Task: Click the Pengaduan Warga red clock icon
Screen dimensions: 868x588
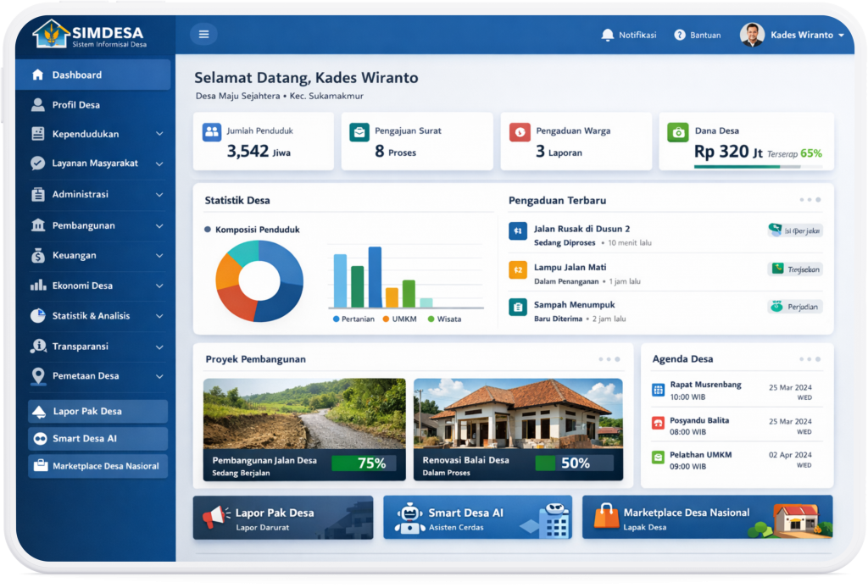Action: click(519, 132)
